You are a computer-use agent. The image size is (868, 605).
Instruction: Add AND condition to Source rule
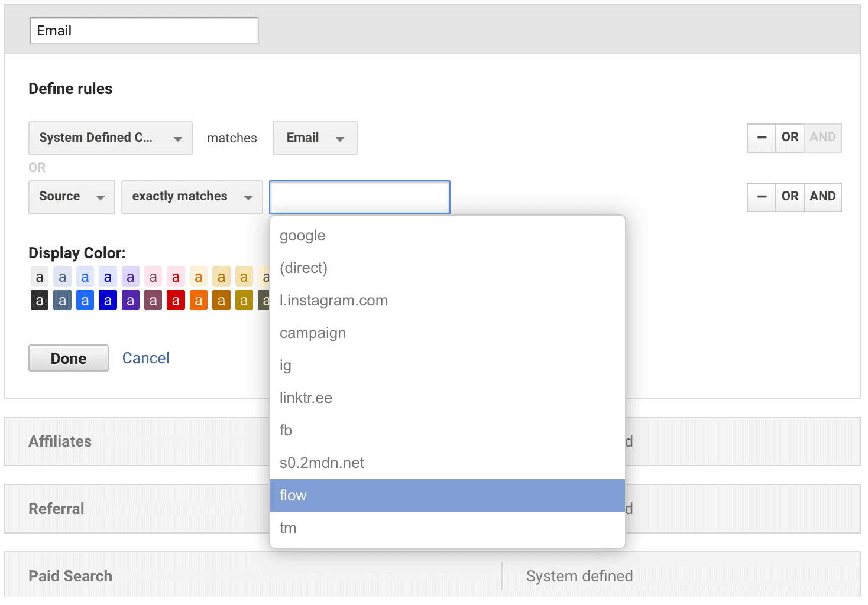coord(822,197)
